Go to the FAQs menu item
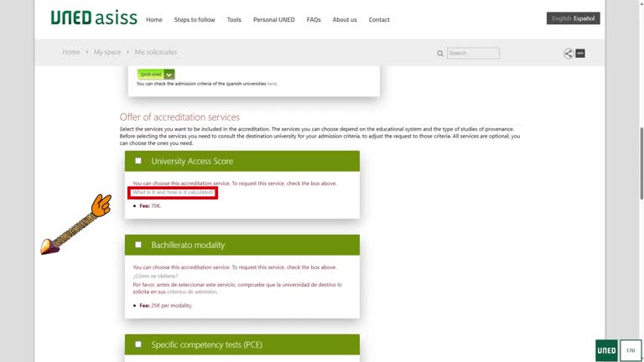644x362 pixels. 314,19
